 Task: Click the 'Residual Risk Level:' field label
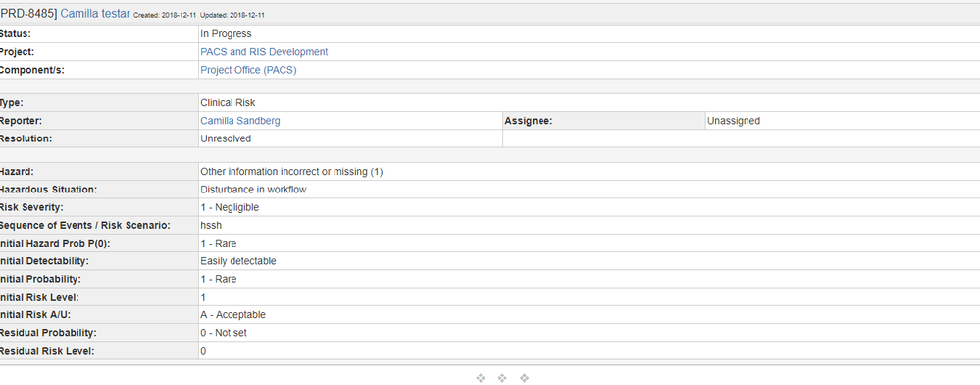point(47,352)
